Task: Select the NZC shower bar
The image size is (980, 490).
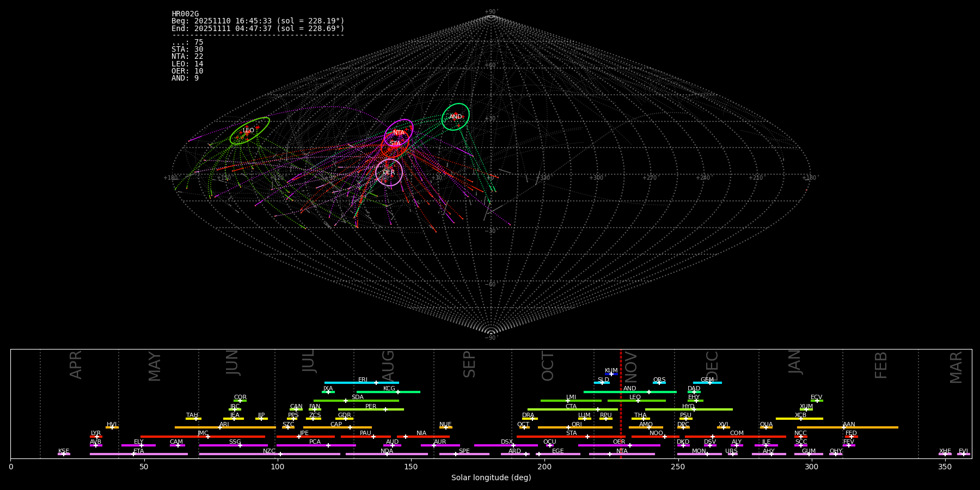Action: (x=305, y=454)
